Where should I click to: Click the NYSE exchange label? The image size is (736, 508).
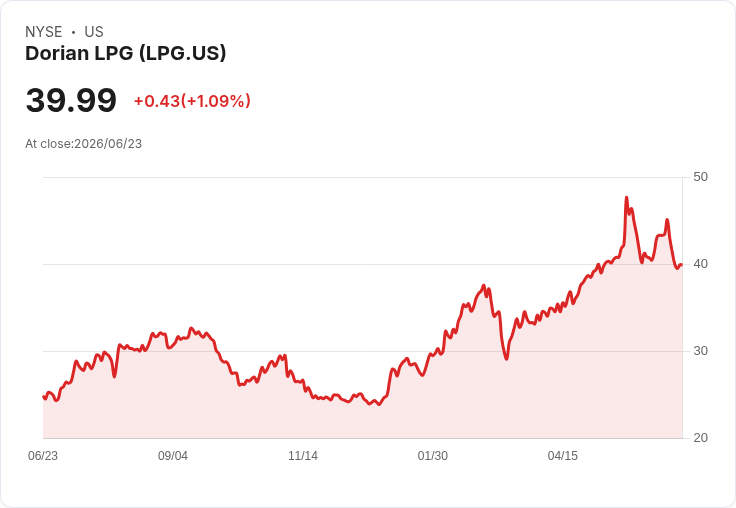[x=44, y=32]
